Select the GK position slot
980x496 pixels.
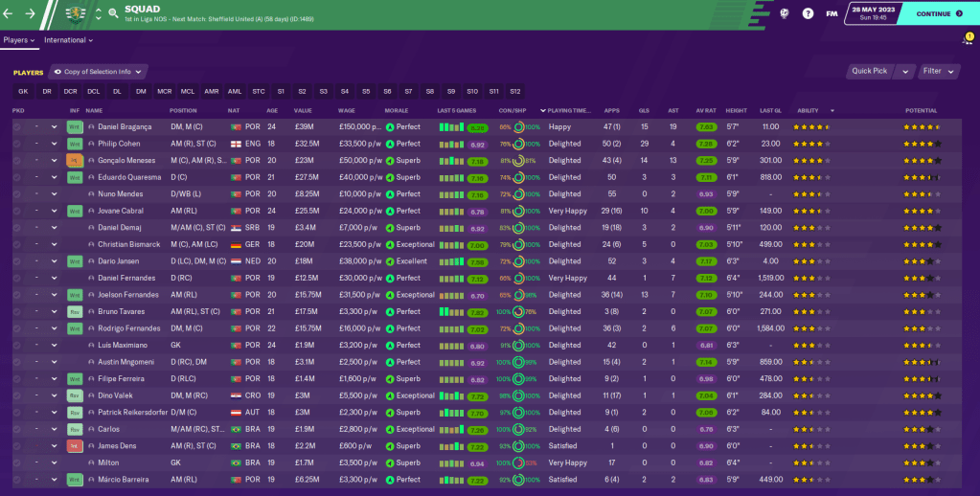23,91
